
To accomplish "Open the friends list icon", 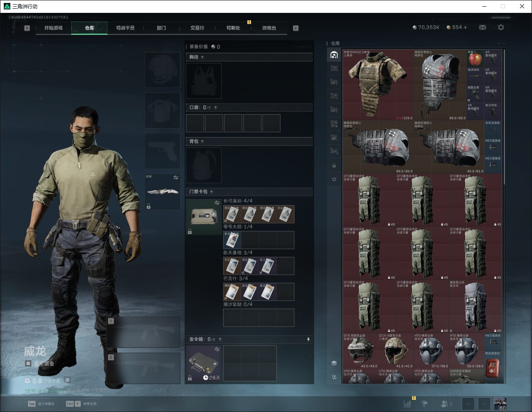I will coord(445,403).
